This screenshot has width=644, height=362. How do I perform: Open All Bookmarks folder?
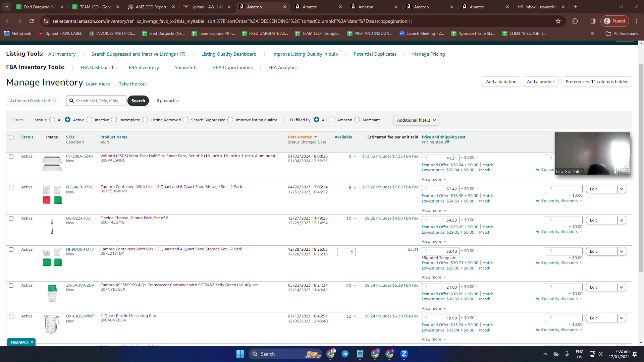(x=622, y=34)
